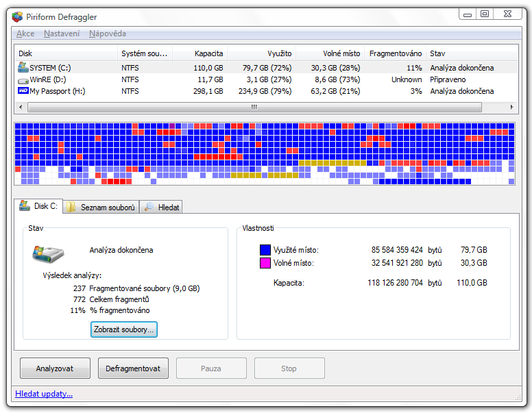Select the SYSTEM (C:) row name
Screen dimensions: 532x413
(50, 68)
